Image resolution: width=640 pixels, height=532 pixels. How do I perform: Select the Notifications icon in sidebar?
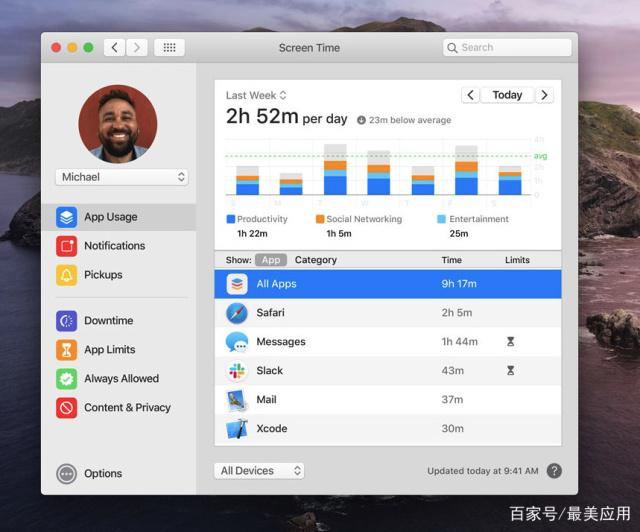click(67, 246)
